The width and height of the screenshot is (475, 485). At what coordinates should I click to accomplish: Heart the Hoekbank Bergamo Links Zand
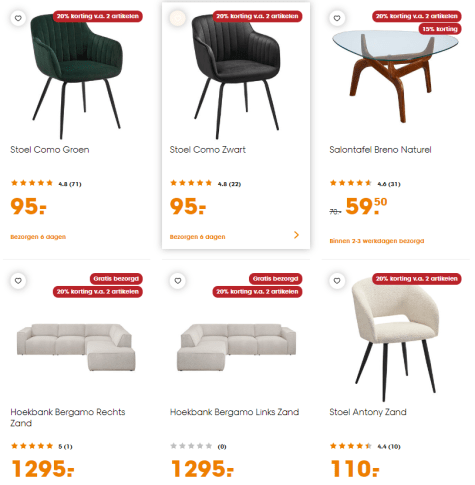point(177,281)
